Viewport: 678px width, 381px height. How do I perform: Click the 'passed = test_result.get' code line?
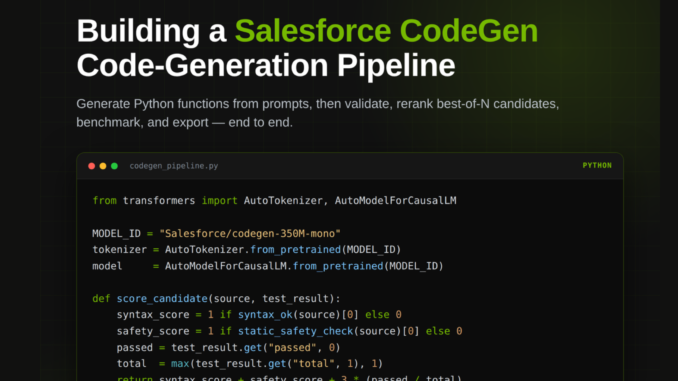pos(228,348)
